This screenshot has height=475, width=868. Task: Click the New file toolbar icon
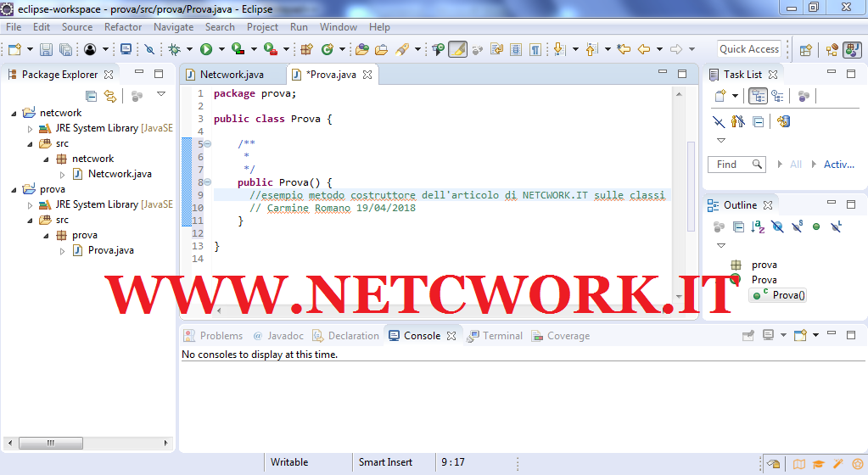click(15, 49)
